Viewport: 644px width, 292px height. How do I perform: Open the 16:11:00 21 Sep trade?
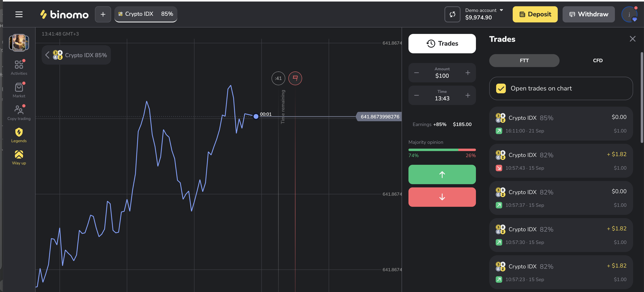click(561, 124)
